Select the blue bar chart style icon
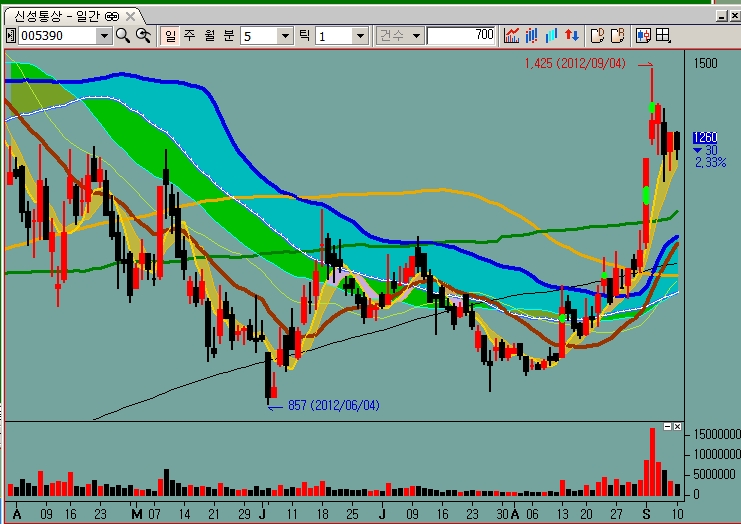Viewport: 741px width, 524px height. (x=551, y=35)
